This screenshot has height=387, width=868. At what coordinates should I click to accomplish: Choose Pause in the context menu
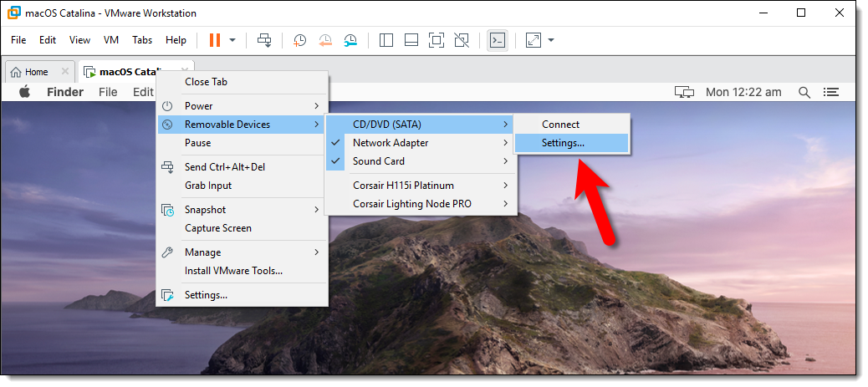tap(242, 143)
